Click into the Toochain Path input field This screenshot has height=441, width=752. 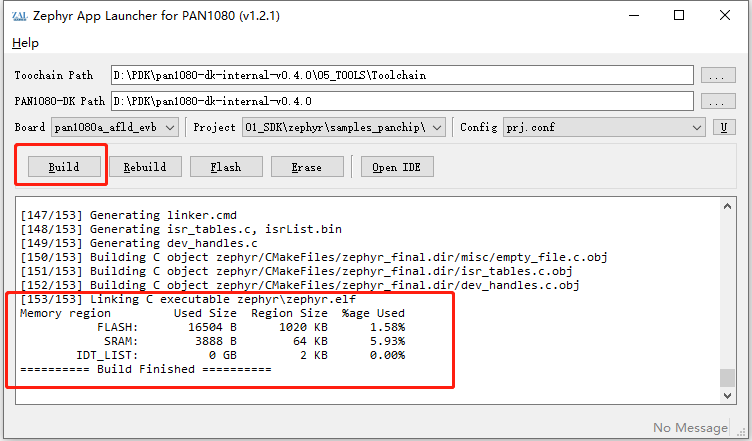pos(402,75)
